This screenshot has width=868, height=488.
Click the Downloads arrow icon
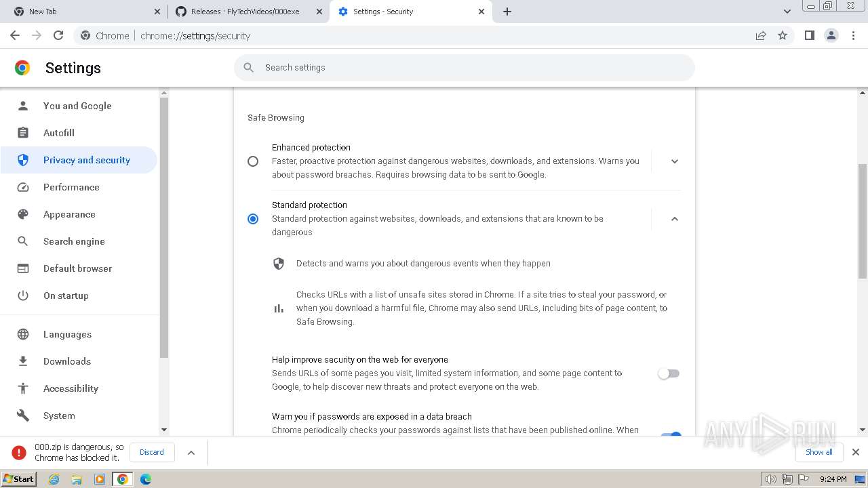click(x=23, y=361)
